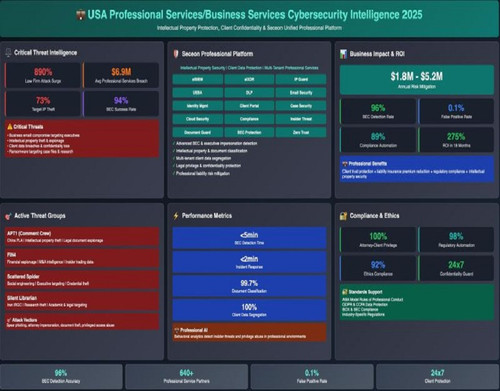Click the Standards Support green panel text
The height and width of the screenshot is (391, 500).
[x=373, y=307]
